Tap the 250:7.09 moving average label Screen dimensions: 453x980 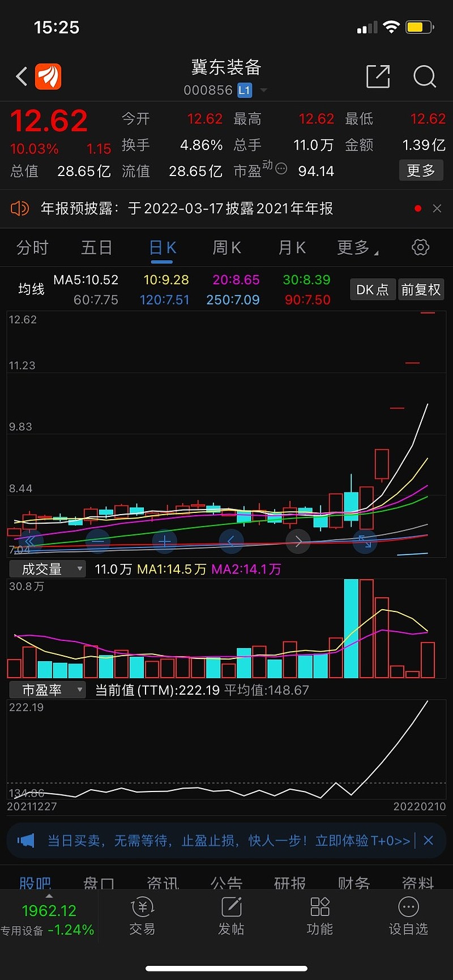[x=233, y=299]
